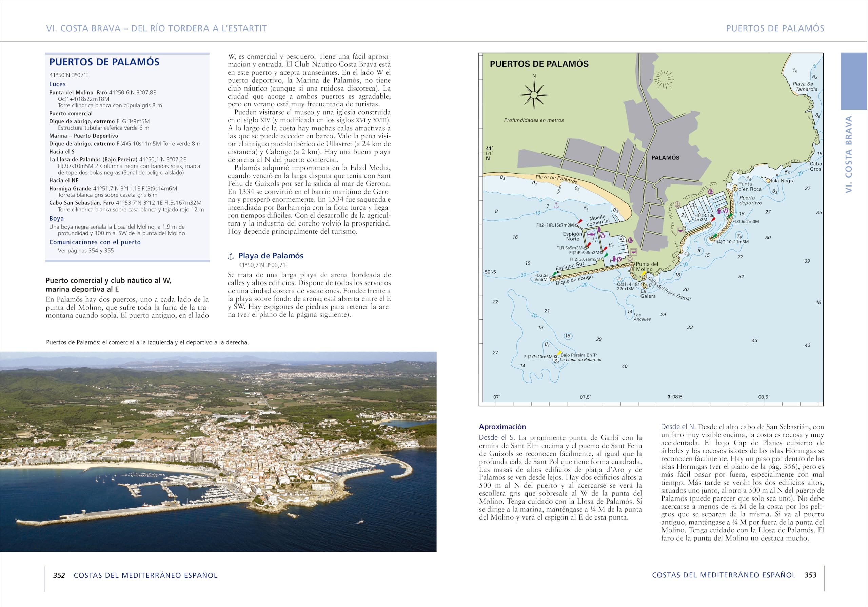Click page number 353 in the footer
This screenshot has height=607, width=868.
(x=810, y=575)
